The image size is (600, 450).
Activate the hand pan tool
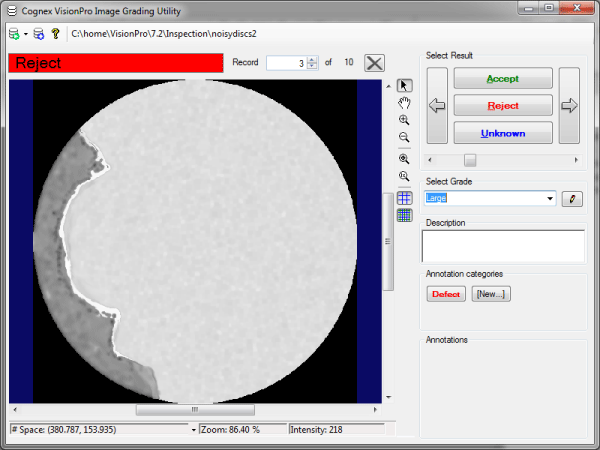click(x=404, y=102)
